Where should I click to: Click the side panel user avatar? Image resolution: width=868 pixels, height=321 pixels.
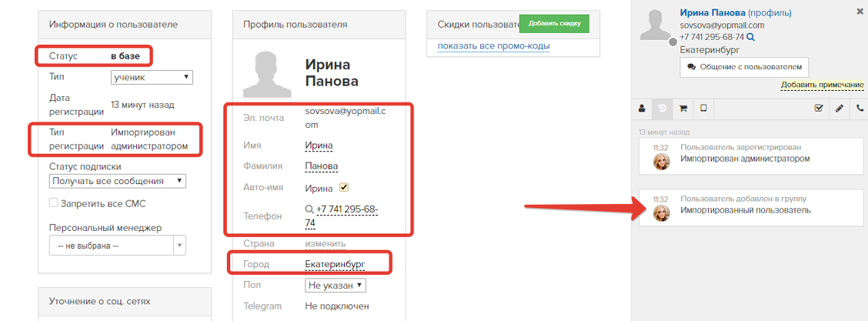(656, 25)
